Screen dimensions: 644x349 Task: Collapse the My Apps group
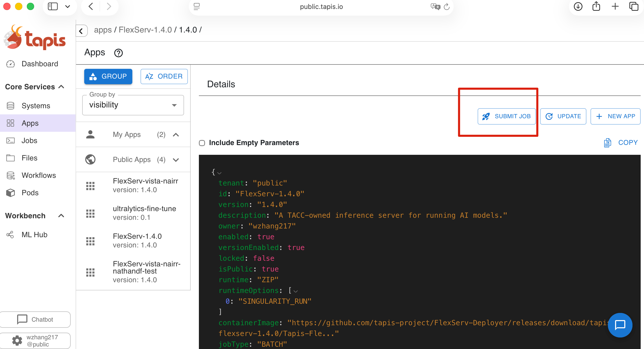click(176, 135)
